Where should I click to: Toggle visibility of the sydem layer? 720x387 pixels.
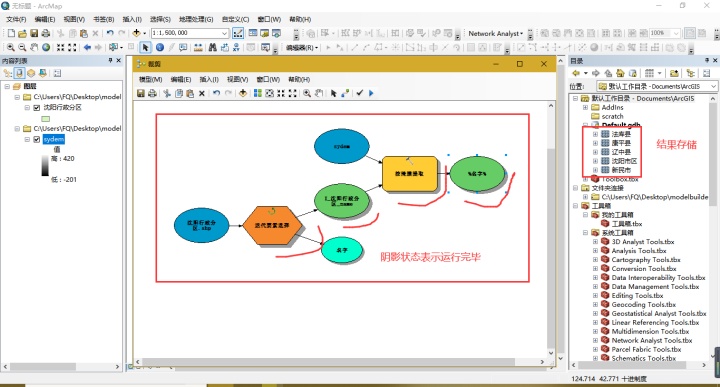[x=37, y=139]
